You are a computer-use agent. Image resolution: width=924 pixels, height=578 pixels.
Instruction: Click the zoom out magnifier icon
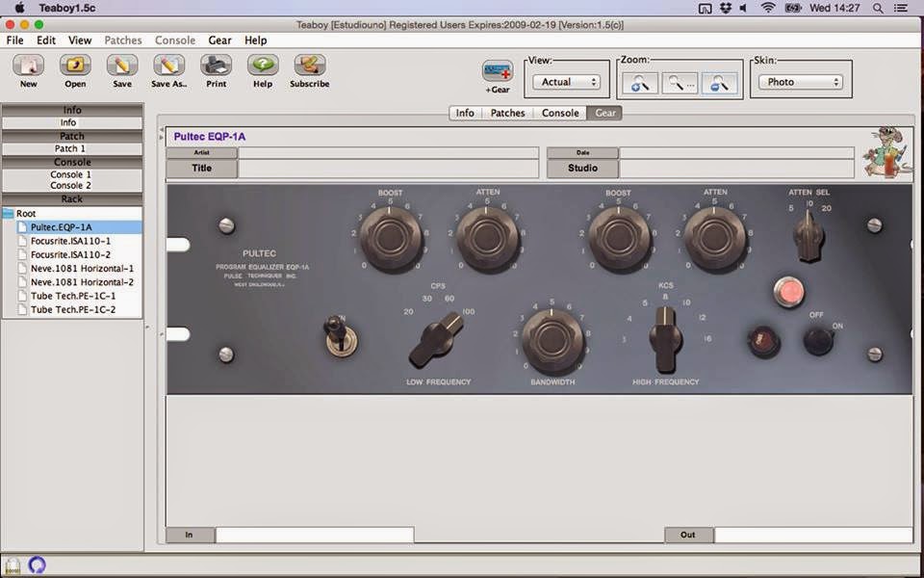tap(720, 84)
